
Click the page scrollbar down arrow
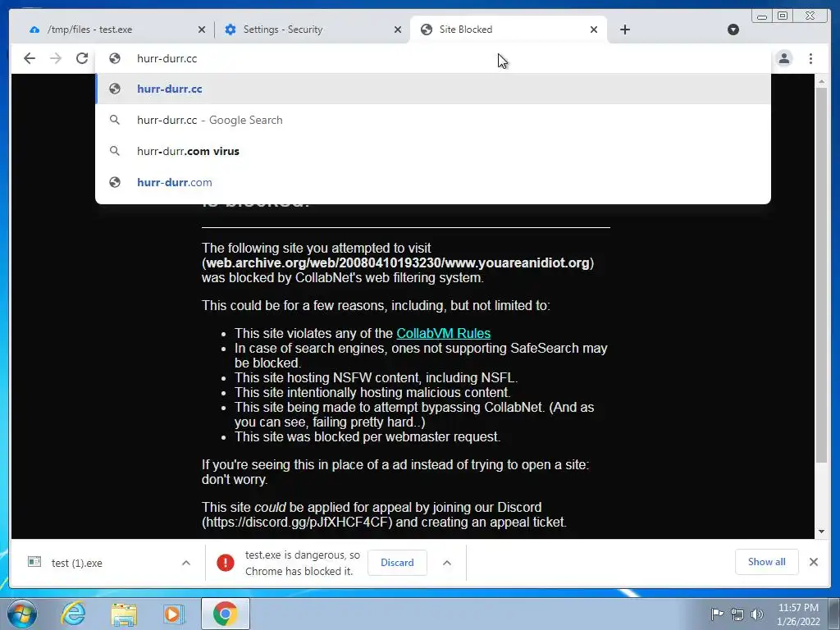coord(821,532)
